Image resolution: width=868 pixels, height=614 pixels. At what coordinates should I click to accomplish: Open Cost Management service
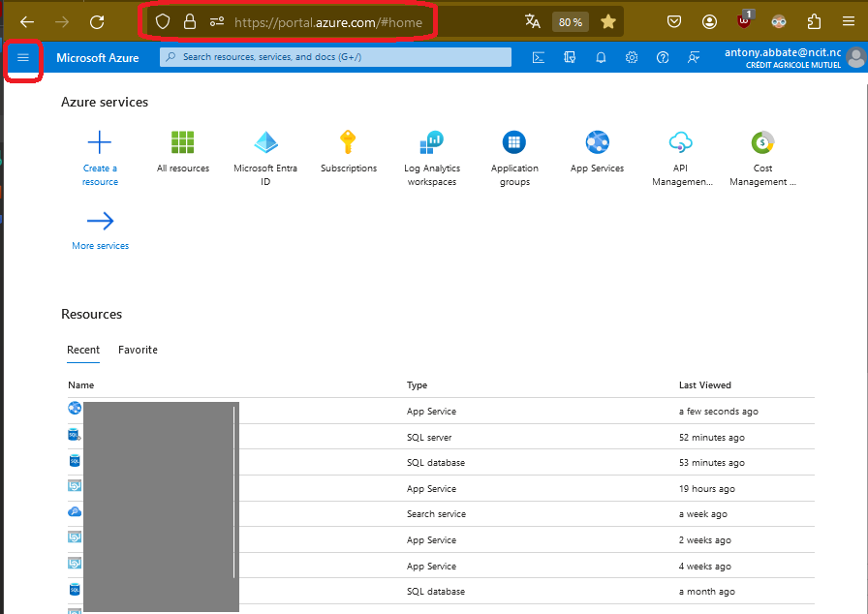[x=763, y=143]
